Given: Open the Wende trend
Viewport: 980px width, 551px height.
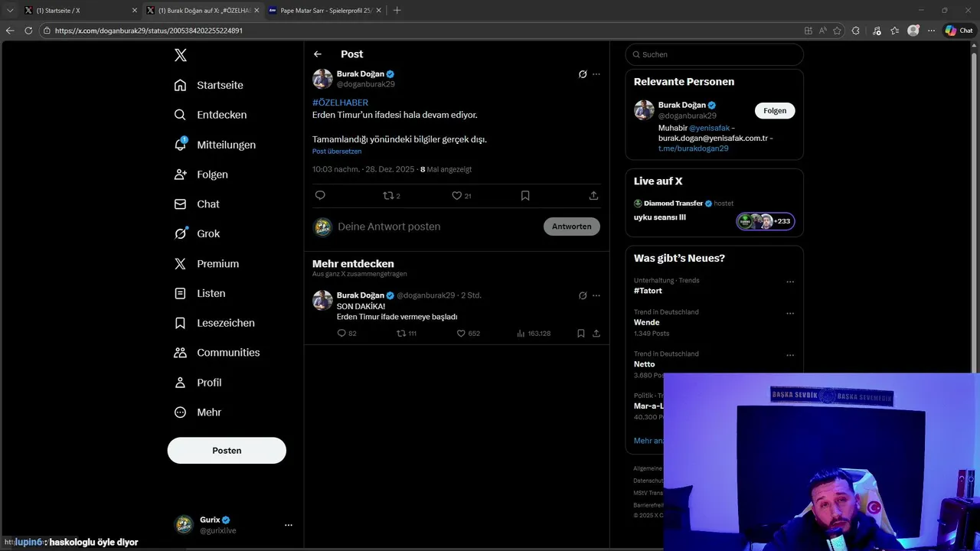Looking at the screenshot, I should tap(647, 322).
